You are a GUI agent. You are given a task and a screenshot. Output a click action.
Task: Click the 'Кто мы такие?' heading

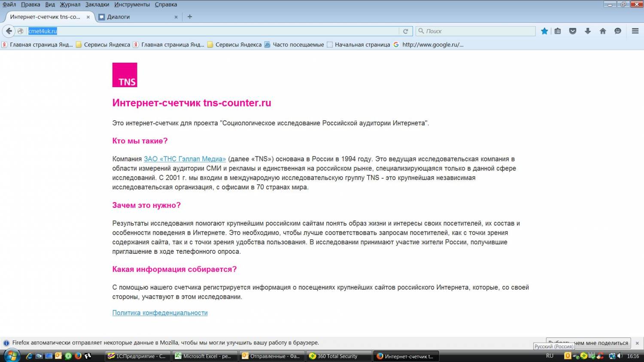pyautogui.click(x=140, y=141)
